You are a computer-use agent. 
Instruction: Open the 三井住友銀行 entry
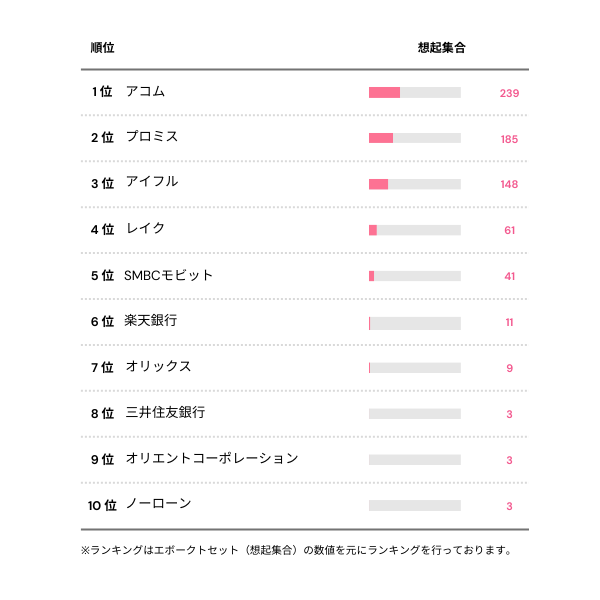coord(166,413)
